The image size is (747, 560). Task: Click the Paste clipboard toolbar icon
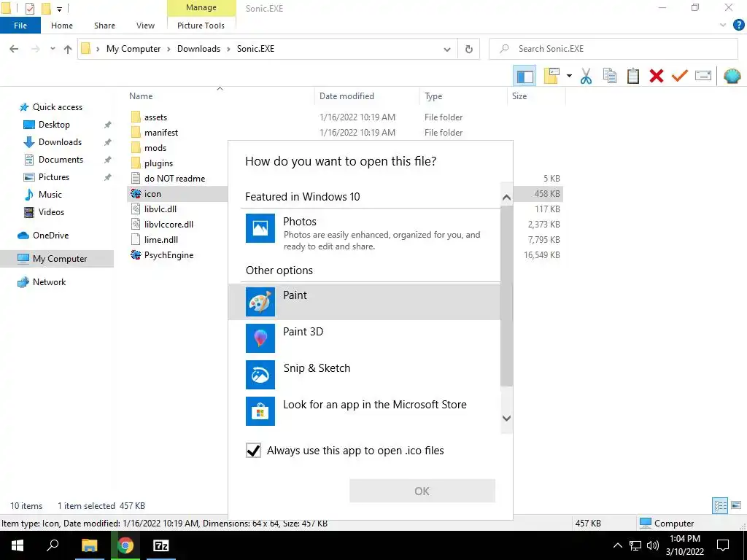[x=632, y=76]
